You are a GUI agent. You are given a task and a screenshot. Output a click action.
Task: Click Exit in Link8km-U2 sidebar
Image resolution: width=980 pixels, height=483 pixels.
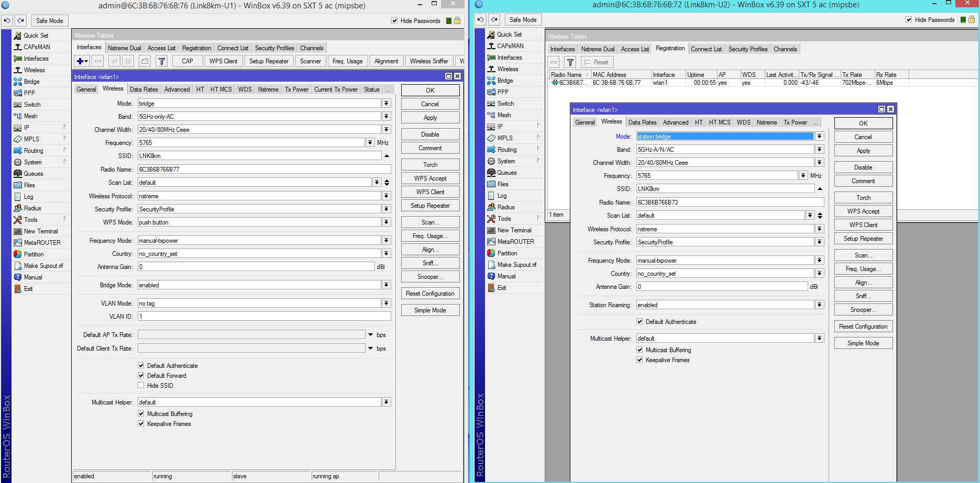(502, 288)
